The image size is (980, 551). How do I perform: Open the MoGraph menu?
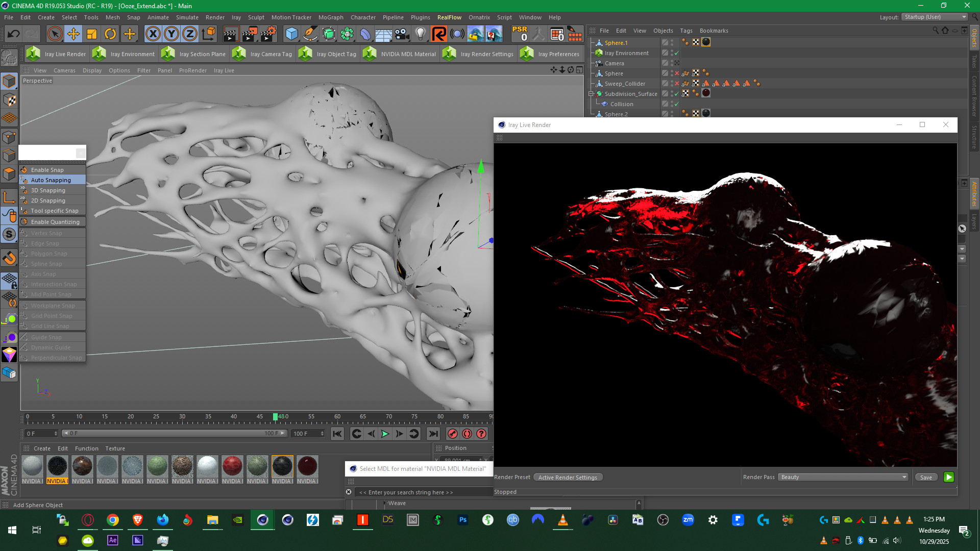[331, 17]
